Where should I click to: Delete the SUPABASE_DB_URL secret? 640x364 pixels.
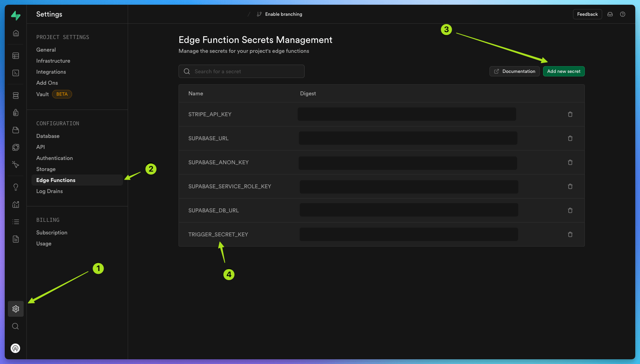[x=570, y=210]
